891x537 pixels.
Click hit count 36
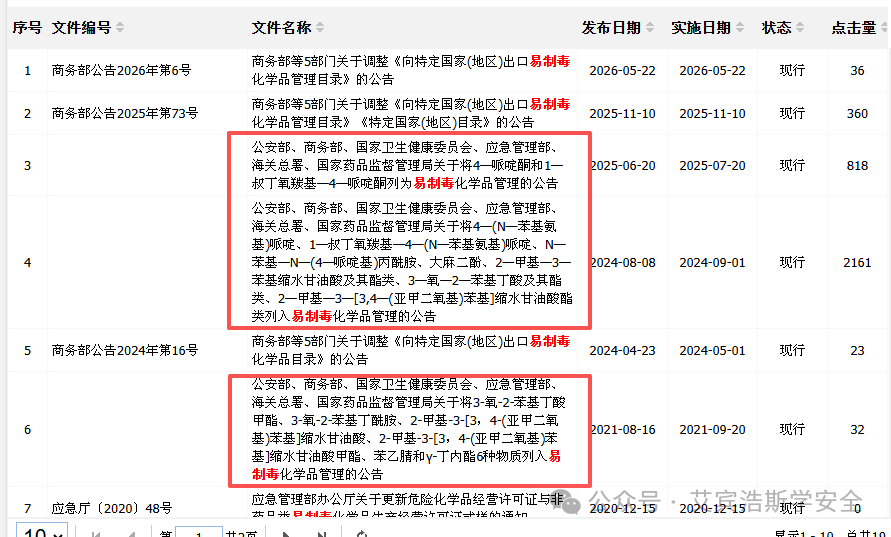(857, 70)
